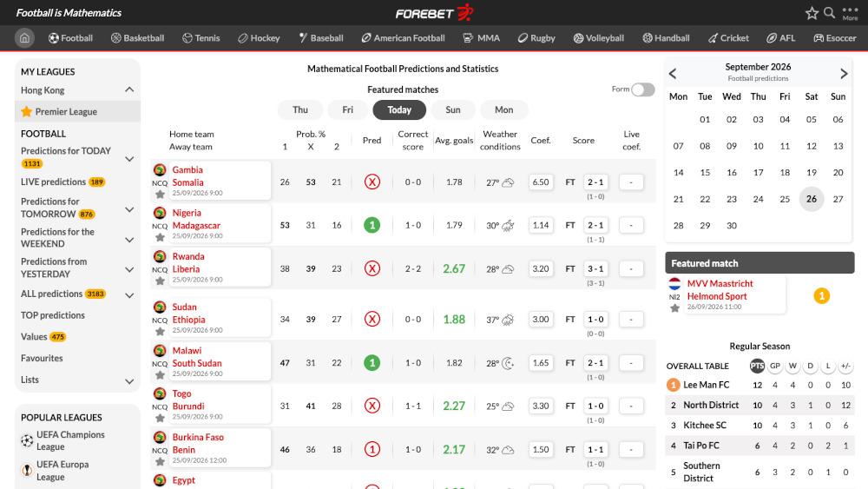Click Kitchee SC in overall table
The height and width of the screenshot is (489, 868).
pyautogui.click(x=705, y=426)
